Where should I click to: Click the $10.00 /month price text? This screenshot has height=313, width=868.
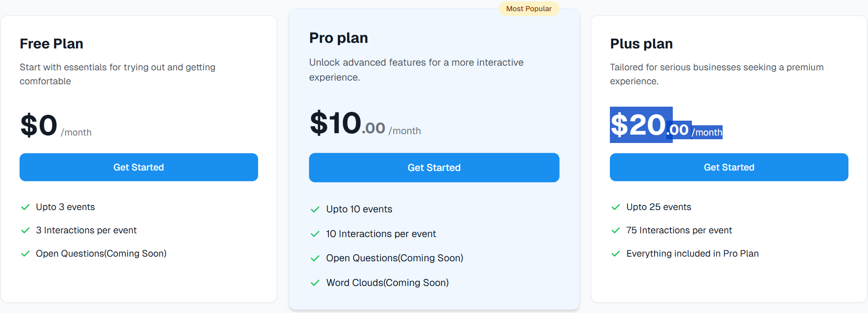click(x=365, y=124)
